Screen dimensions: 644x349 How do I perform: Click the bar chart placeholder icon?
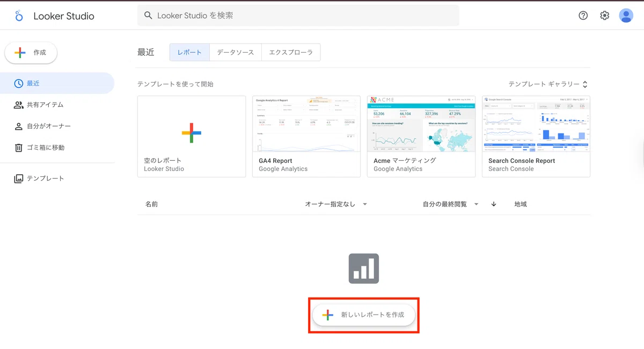[364, 269]
